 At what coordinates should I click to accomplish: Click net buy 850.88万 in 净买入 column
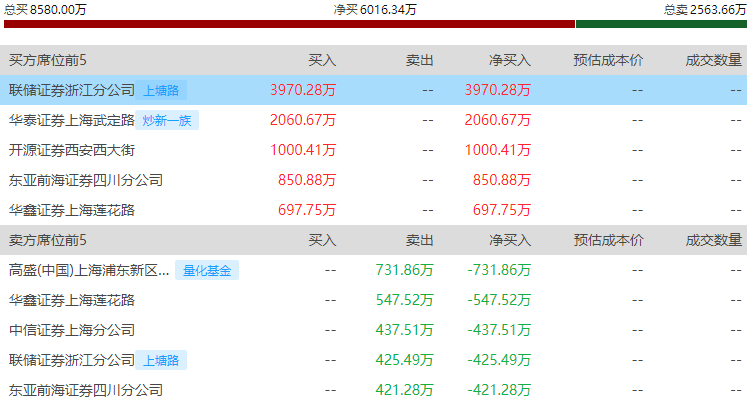coord(502,180)
